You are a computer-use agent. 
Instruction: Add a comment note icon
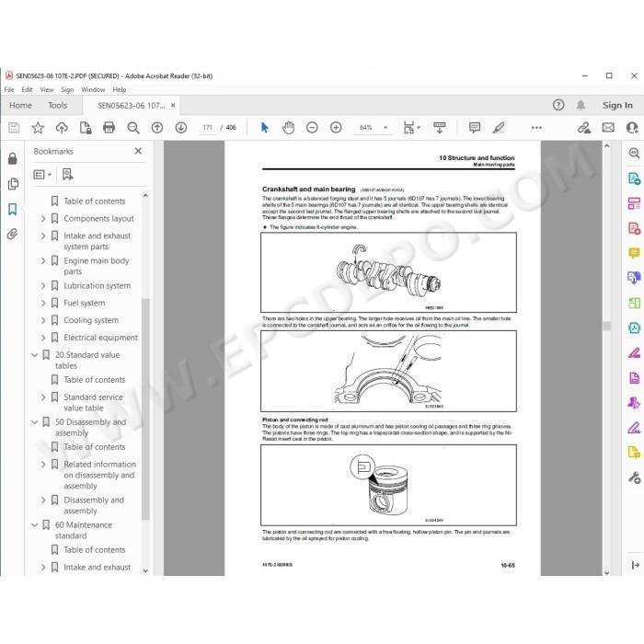(475, 128)
